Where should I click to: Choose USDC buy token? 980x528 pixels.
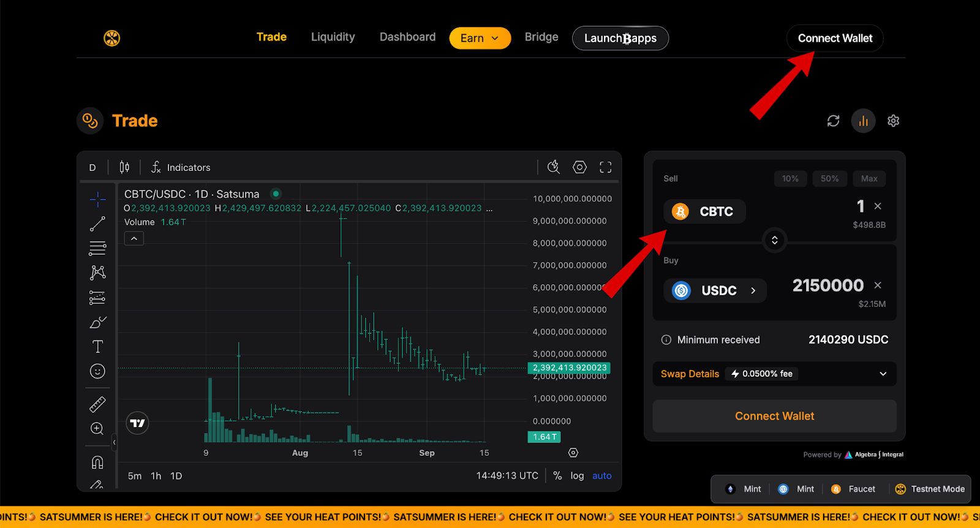(715, 290)
